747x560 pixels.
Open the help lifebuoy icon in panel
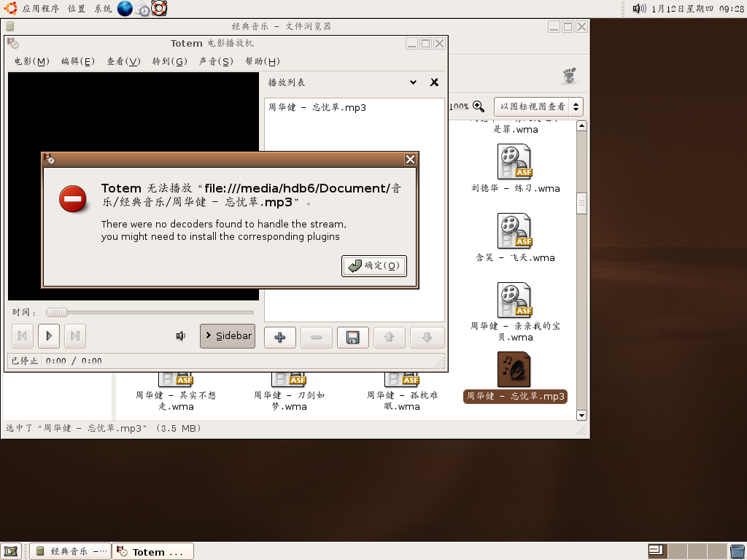pos(159,9)
